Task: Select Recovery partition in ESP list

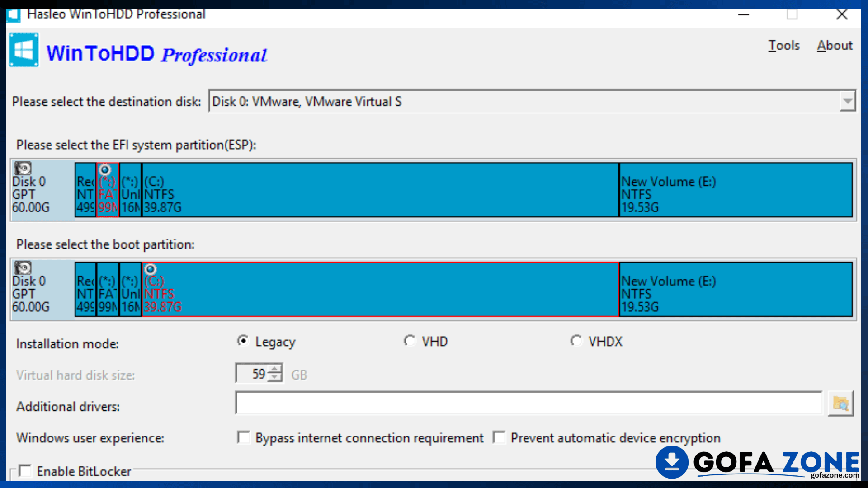Action: coord(85,190)
